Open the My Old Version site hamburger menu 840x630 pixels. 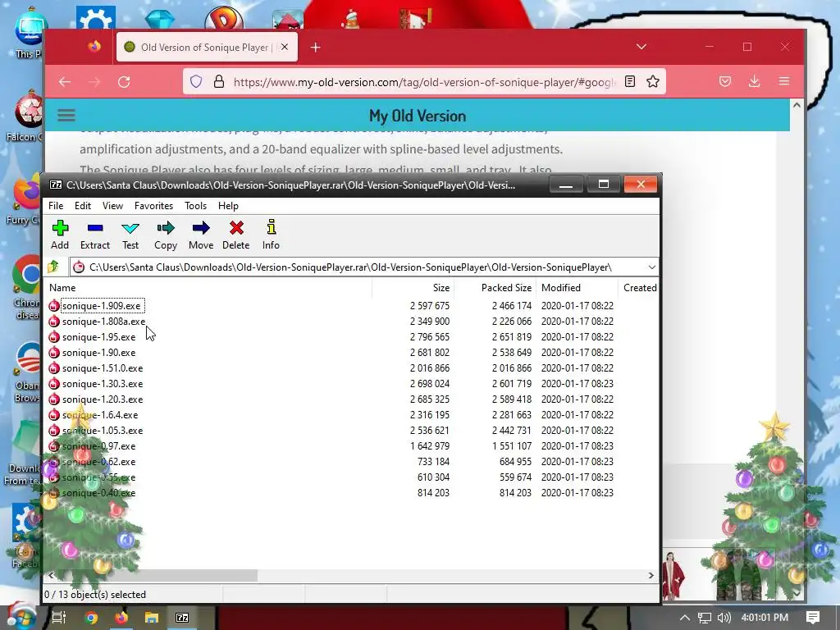(66, 115)
